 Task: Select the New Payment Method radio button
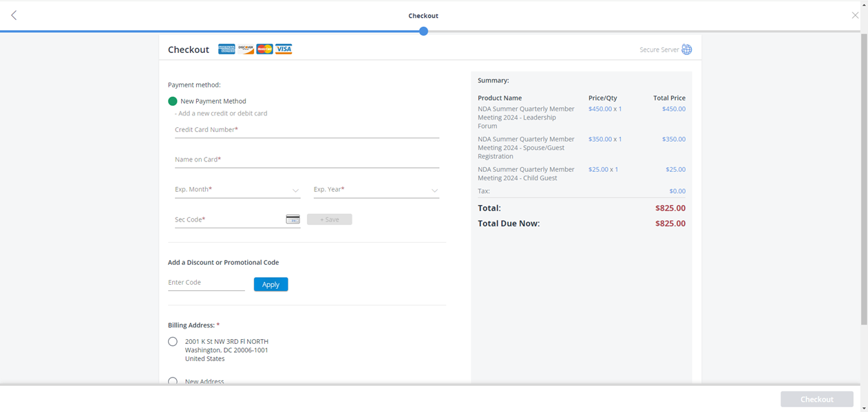click(173, 101)
